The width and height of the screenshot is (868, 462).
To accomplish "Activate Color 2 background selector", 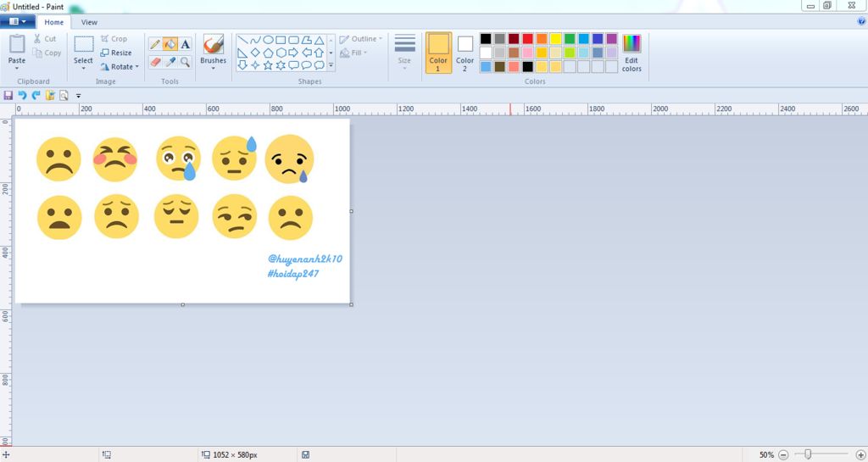I will pos(465,53).
